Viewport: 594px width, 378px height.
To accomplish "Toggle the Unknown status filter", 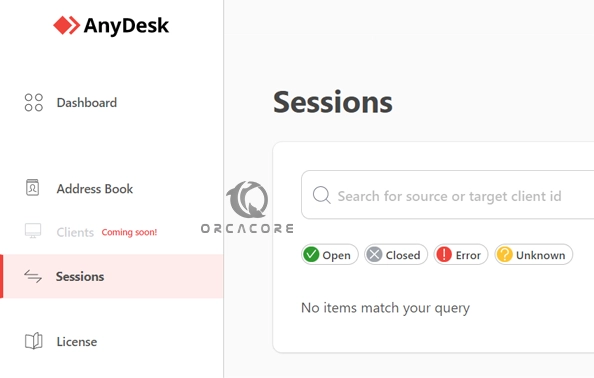I will tap(533, 255).
